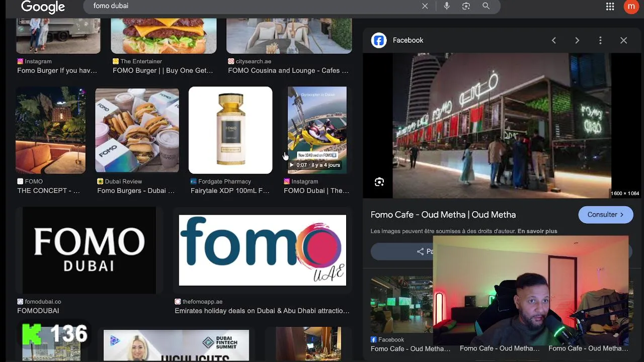The image size is (644, 362).
Task: Click the Google logo
Action: (43, 7)
